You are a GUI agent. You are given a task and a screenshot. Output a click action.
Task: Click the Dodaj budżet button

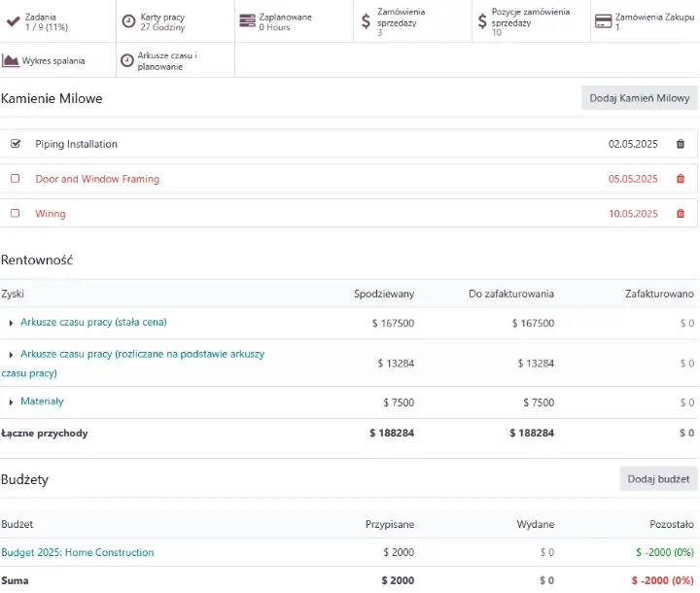(658, 479)
